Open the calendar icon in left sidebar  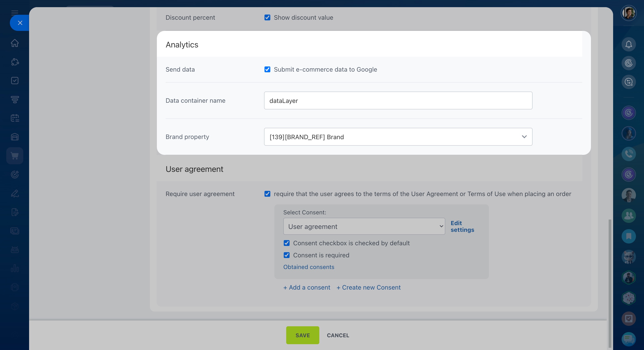coord(15,118)
